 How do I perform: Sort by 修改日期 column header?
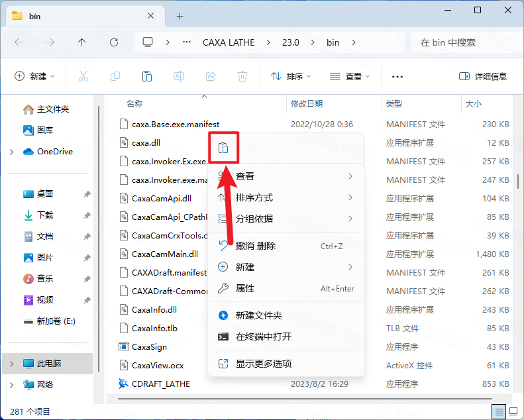307,104
